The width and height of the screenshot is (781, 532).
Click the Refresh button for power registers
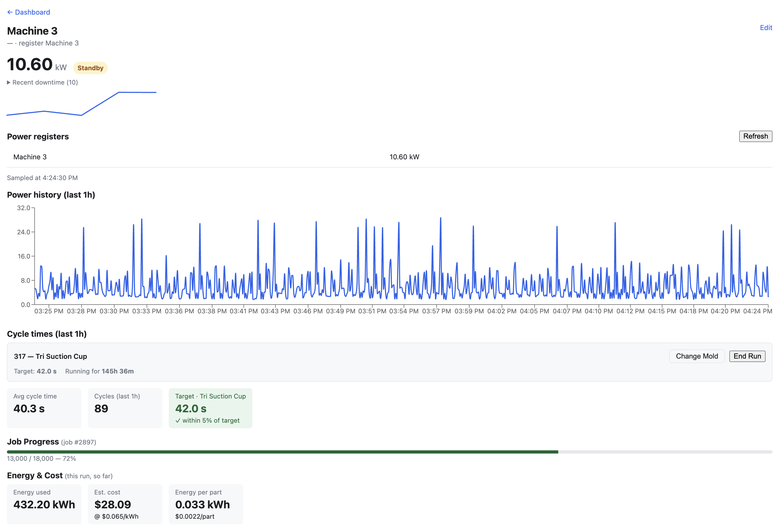755,136
